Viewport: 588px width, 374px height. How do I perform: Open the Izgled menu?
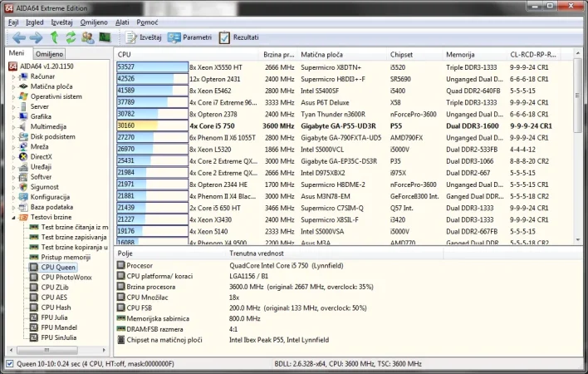35,22
